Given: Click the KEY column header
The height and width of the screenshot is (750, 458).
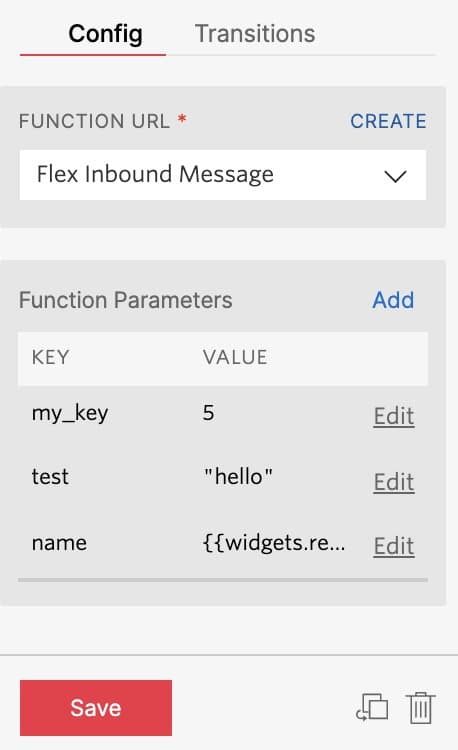Looking at the screenshot, I should (50, 357).
